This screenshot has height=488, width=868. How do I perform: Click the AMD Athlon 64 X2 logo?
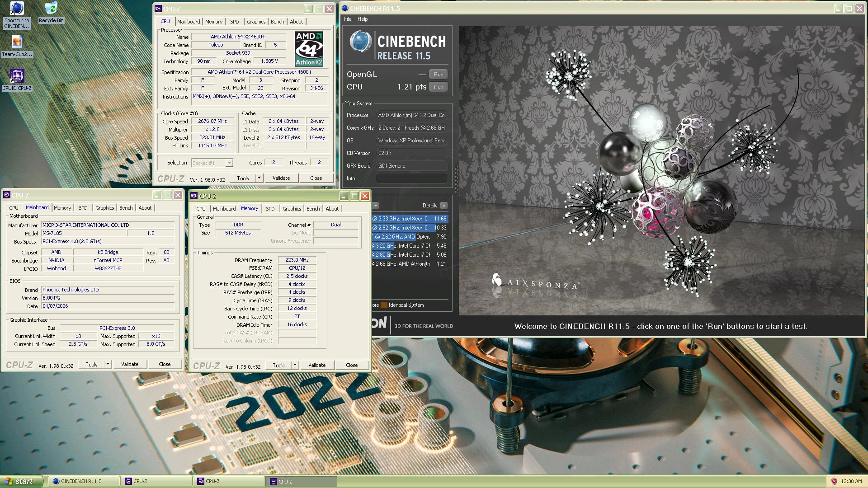(309, 49)
